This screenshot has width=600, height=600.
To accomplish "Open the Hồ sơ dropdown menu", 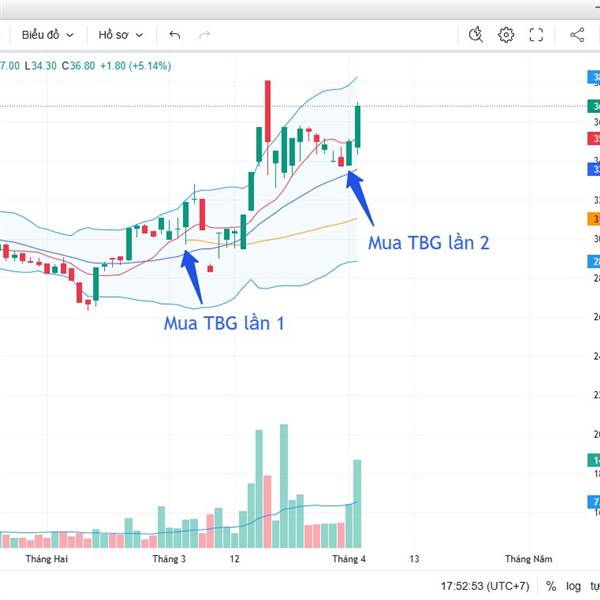I will point(121,35).
